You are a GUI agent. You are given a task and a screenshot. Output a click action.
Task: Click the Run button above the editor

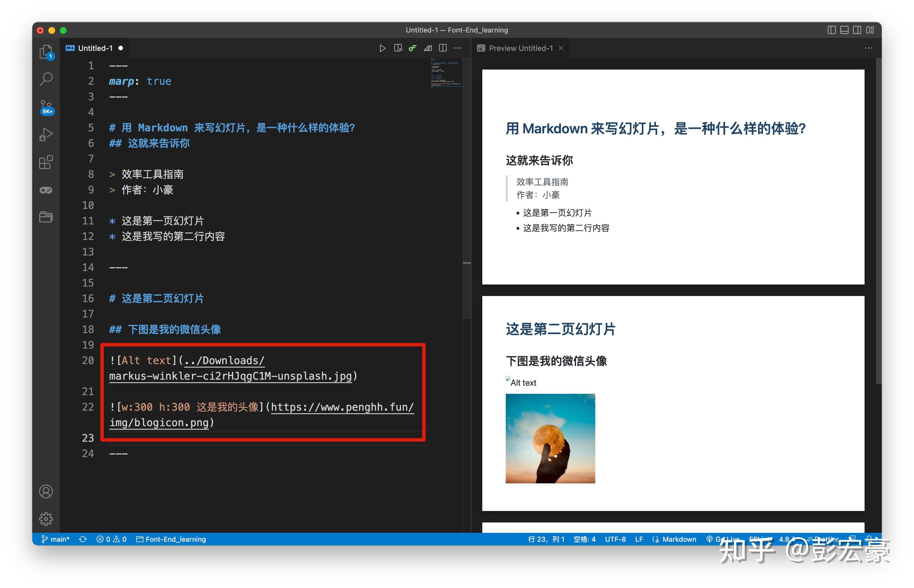(383, 48)
